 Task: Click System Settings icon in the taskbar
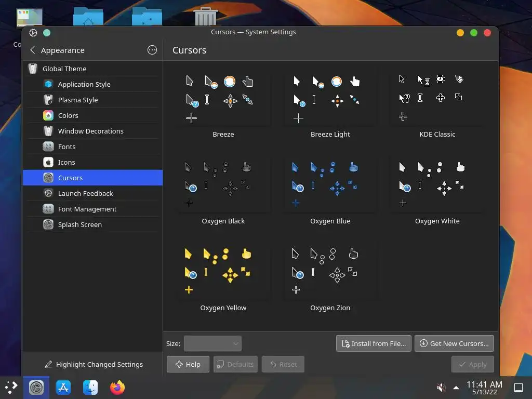tap(36, 388)
